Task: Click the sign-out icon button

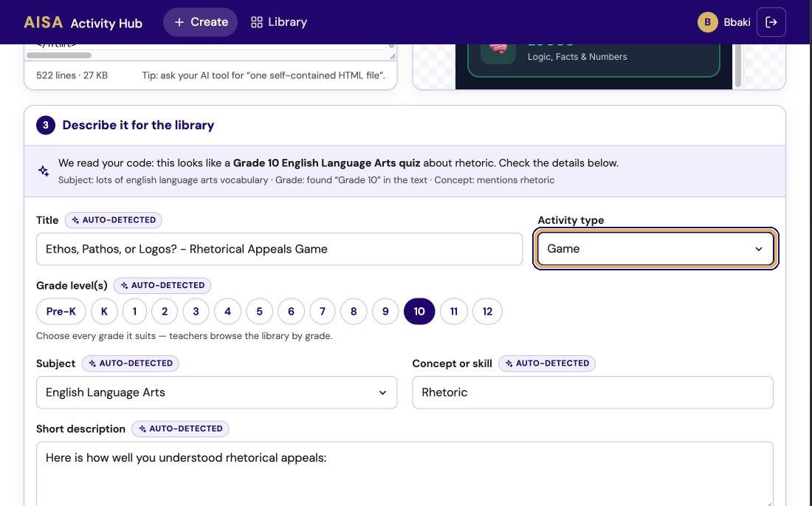Action: coord(771,22)
